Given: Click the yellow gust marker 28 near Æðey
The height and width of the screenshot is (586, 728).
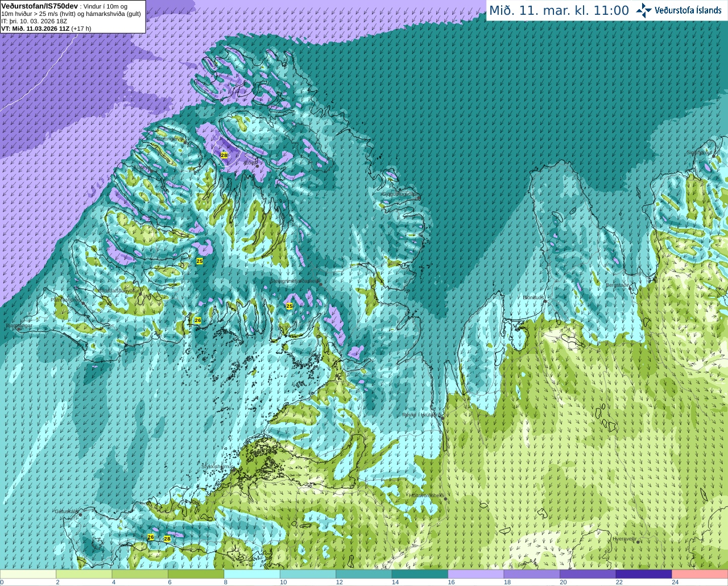Looking at the screenshot, I should 224,155.
